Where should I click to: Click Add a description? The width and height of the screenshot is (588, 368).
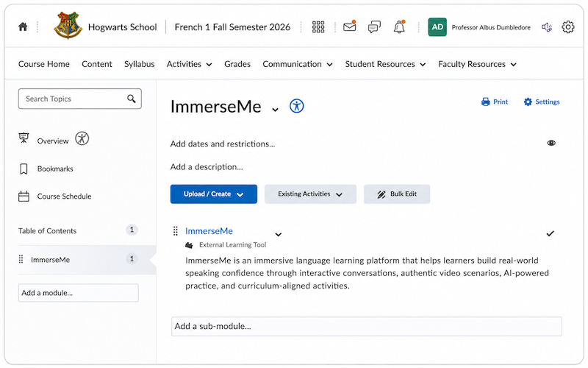(x=207, y=167)
